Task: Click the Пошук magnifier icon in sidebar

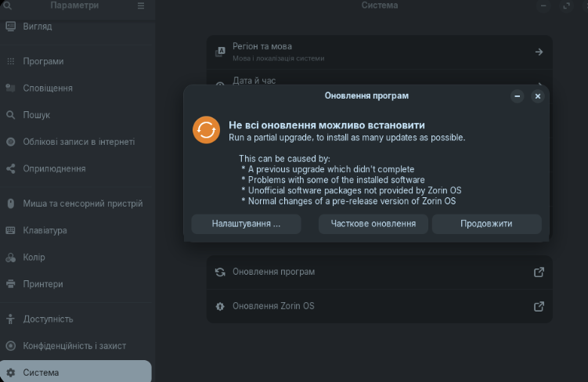Action: point(11,115)
